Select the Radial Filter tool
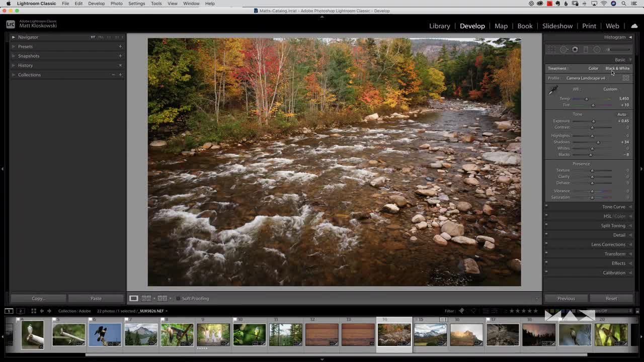The height and width of the screenshot is (362, 644). pos(597,49)
